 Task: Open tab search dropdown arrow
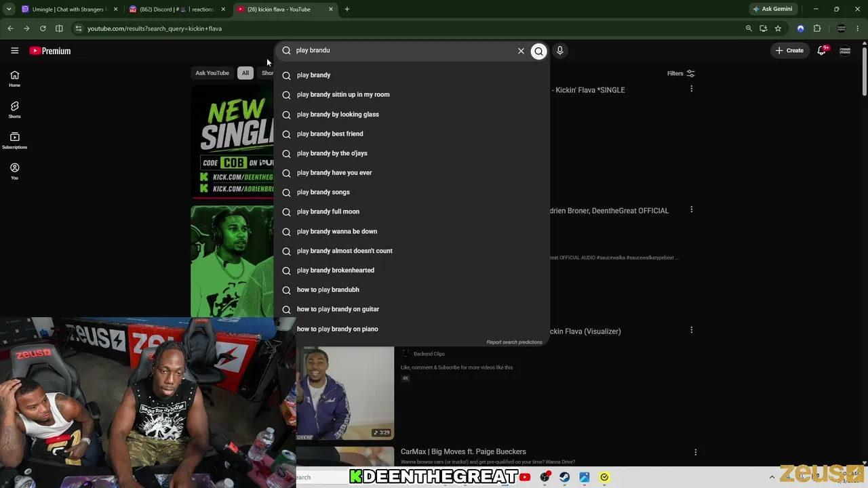[9, 9]
